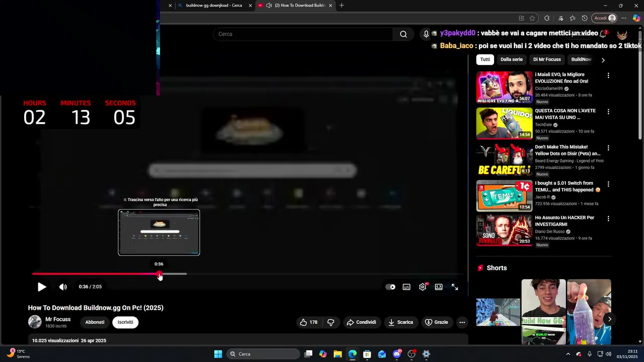Open Edge favorites list icon

point(573,18)
